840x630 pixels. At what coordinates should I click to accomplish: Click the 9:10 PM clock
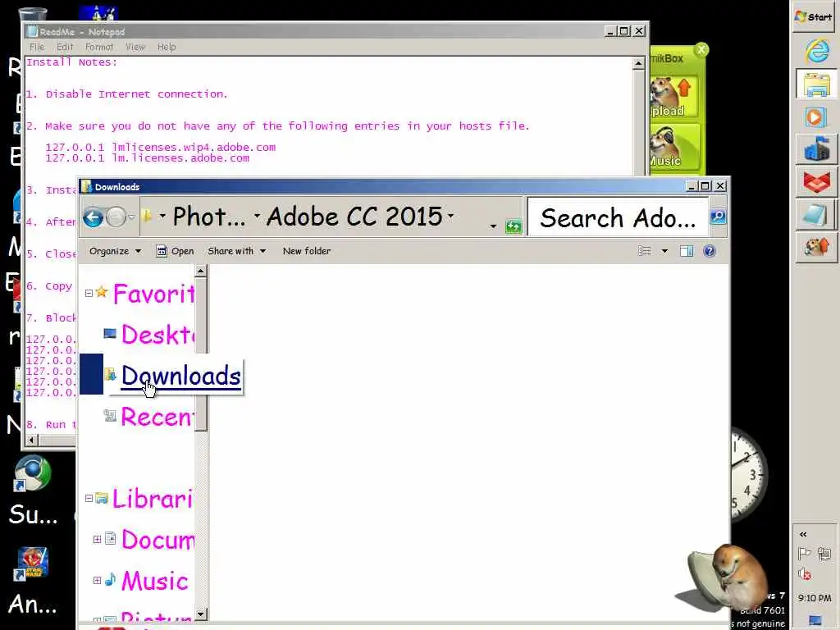(815, 598)
